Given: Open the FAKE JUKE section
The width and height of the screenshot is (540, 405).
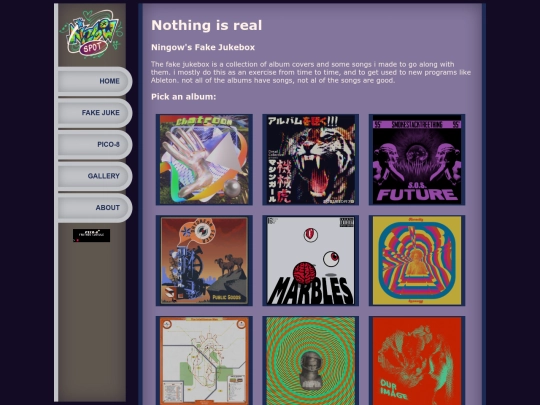Looking at the screenshot, I should click(95, 113).
